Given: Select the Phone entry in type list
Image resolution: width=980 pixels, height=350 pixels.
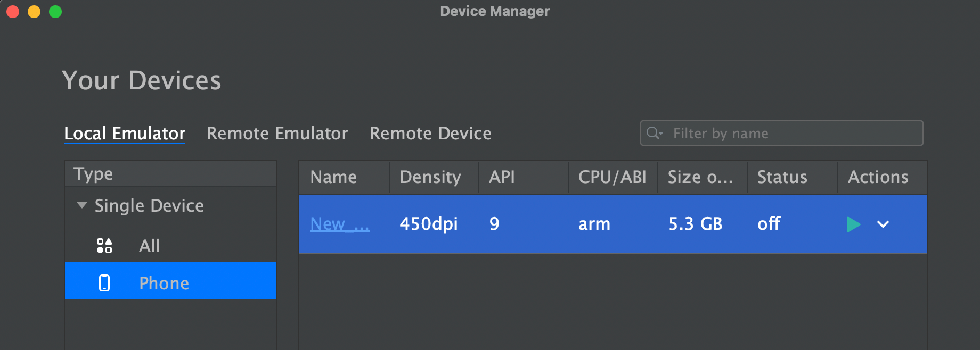Looking at the screenshot, I should 164,283.
